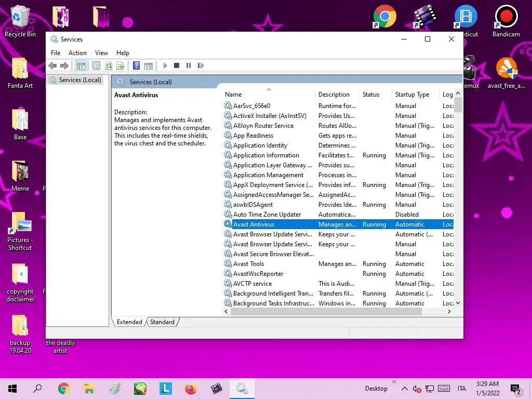The height and width of the screenshot is (399, 532).
Task: Select the copyright disclaimer desktop file
Action: pos(20,282)
